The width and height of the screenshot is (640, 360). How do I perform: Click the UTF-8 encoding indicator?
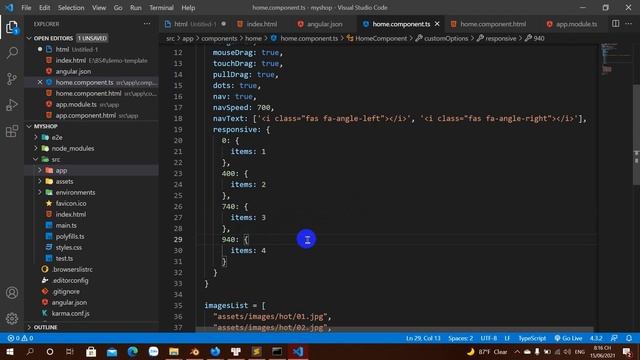coord(489,338)
